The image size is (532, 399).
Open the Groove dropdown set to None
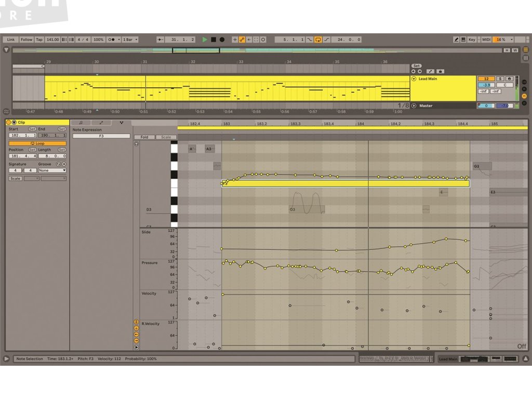pyautogui.click(x=52, y=170)
